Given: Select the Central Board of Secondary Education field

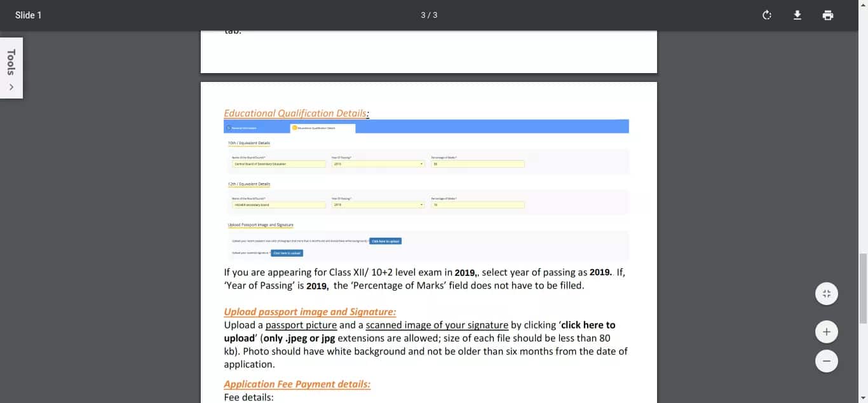Looking at the screenshot, I should pos(278,163).
